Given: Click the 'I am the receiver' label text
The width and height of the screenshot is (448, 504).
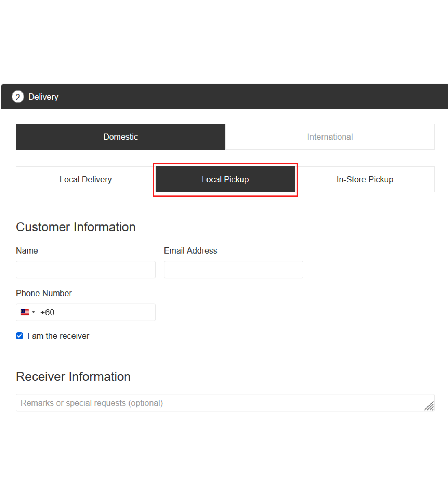Looking at the screenshot, I should [x=58, y=336].
